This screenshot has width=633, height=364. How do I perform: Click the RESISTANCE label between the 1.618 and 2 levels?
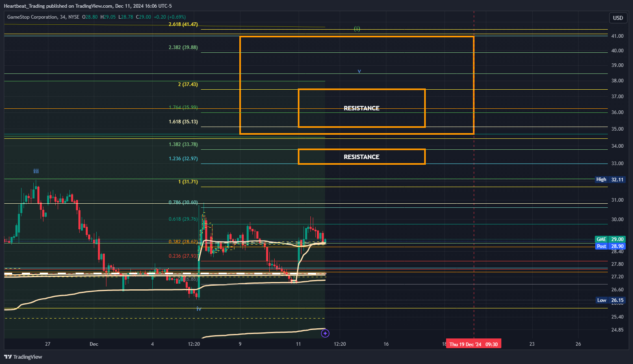[362, 108]
